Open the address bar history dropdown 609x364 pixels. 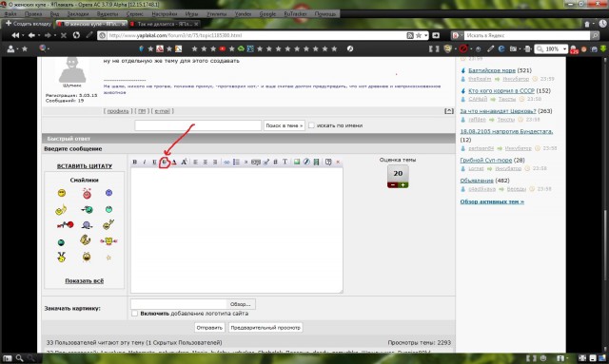pos(426,35)
